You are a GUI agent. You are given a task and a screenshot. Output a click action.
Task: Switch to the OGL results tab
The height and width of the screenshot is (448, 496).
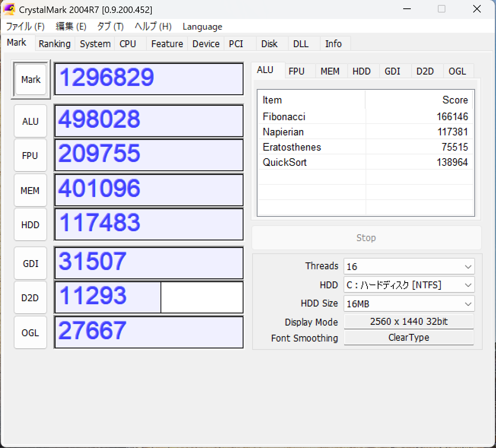457,71
